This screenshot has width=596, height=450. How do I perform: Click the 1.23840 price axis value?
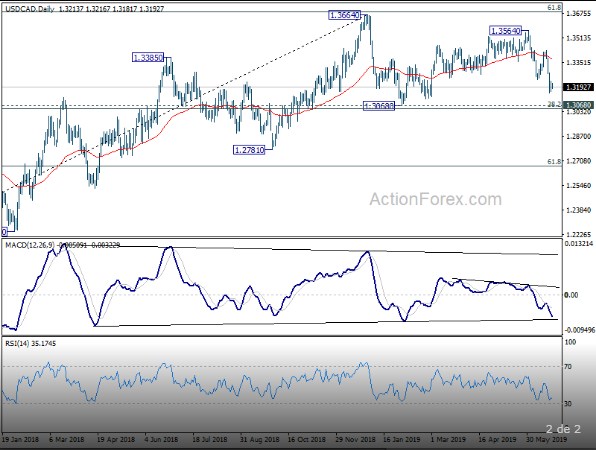(579, 210)
